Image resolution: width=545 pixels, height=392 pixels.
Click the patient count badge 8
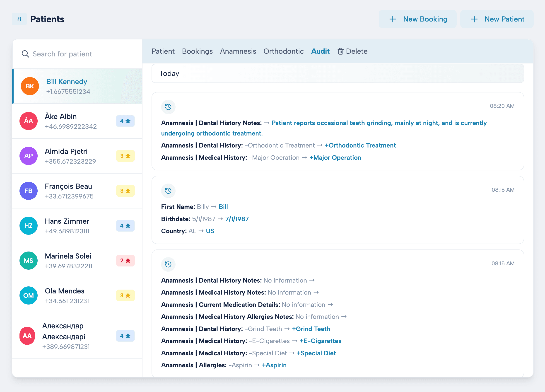[19, 19]
